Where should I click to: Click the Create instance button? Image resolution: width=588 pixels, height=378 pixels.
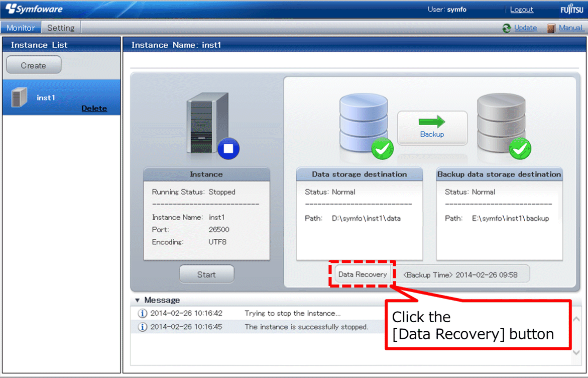point(34,65)
